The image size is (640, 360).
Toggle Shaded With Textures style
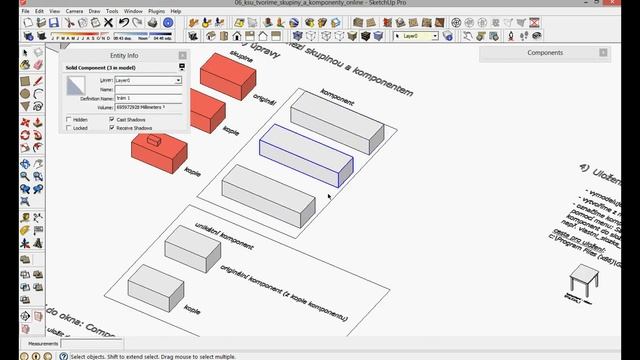pyautogui.click(x=365, y=36)
